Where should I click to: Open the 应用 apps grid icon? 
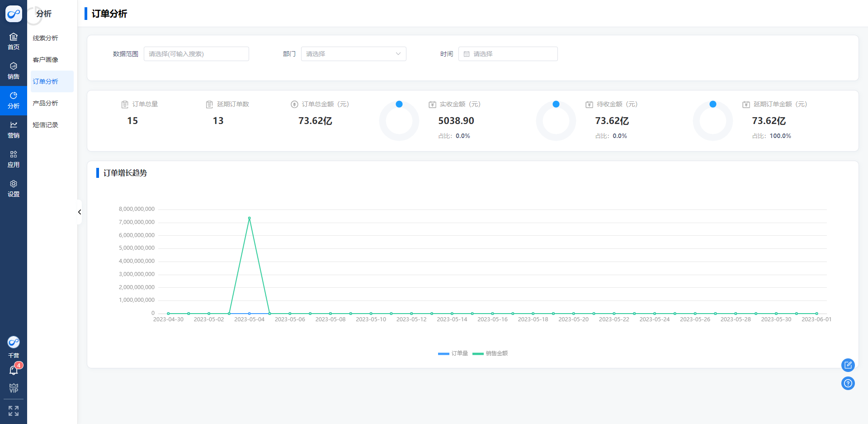[14, 159]
